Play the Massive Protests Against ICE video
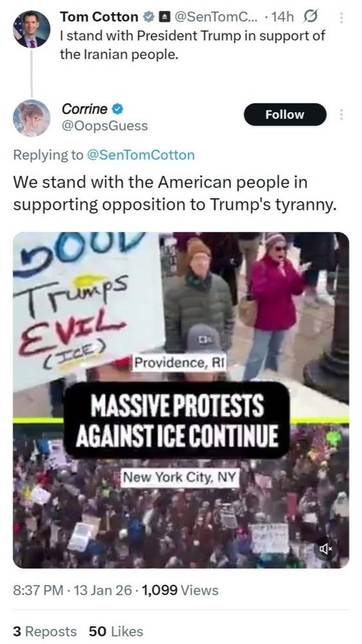This screenshot has width=362, height=644. [x=181, y=401]
